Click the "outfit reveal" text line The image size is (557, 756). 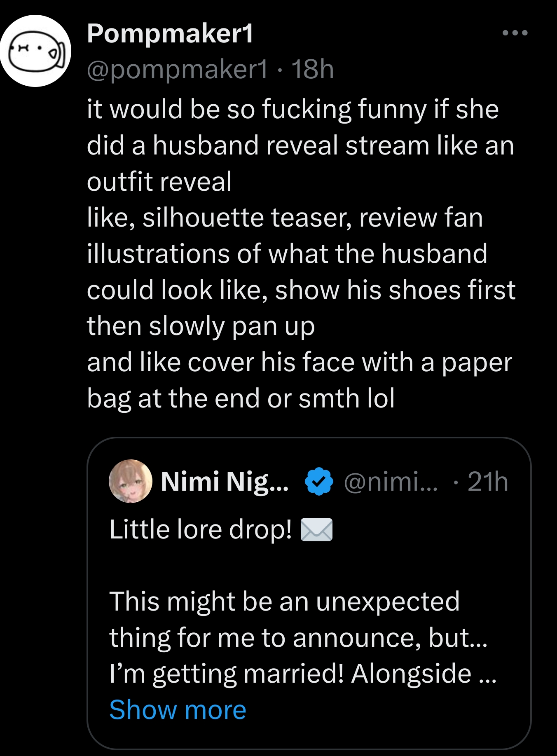pos(159,181)
